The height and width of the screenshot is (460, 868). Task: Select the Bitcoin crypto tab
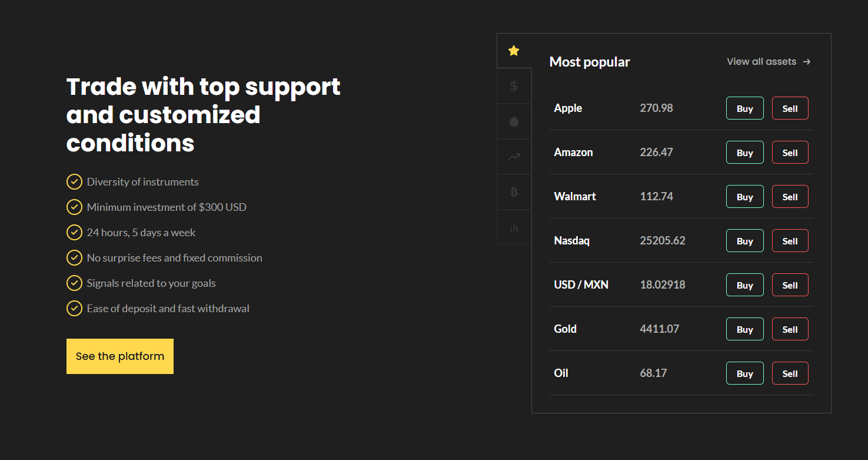514,192
